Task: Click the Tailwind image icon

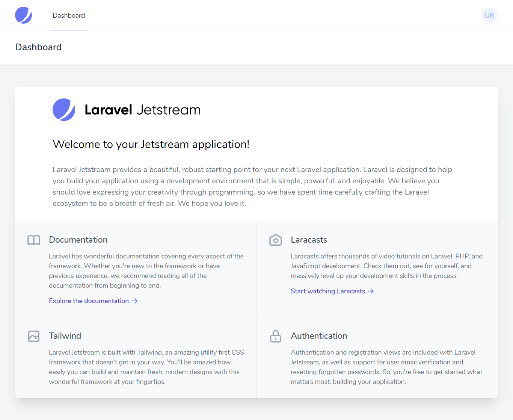Action: pos(34,336)
